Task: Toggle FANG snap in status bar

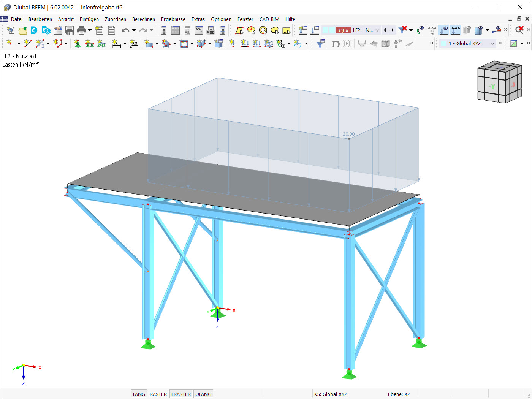Action: [x=139, y=394]
